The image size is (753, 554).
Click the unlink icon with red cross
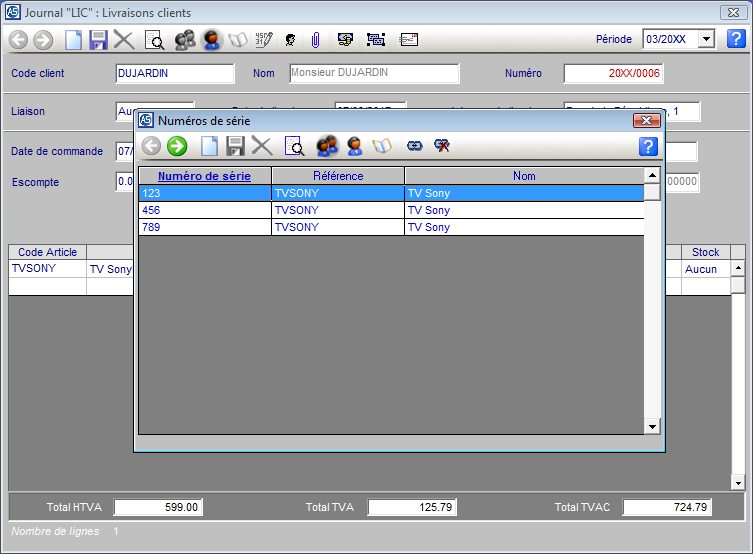pyautogui.click(x=441, y=147)
